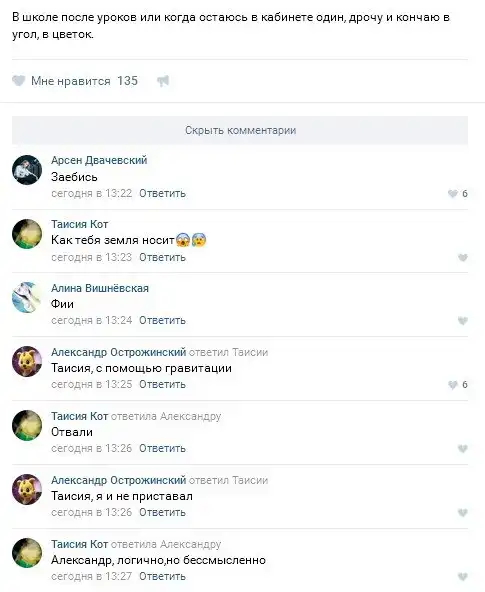The image size is (485, 592).
Task: Open Арсен Двачевский's profile avatar
Action: click(27, 170)
